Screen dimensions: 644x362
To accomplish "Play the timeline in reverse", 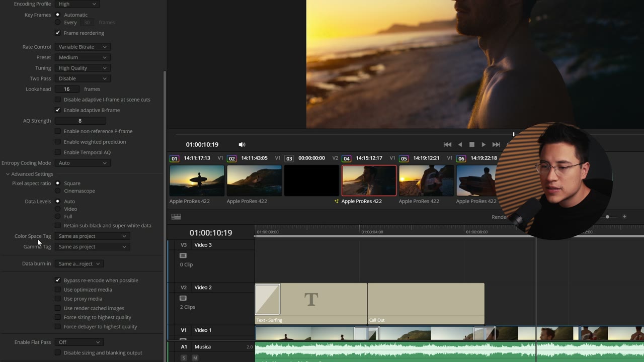I will [x=460, y=144].
